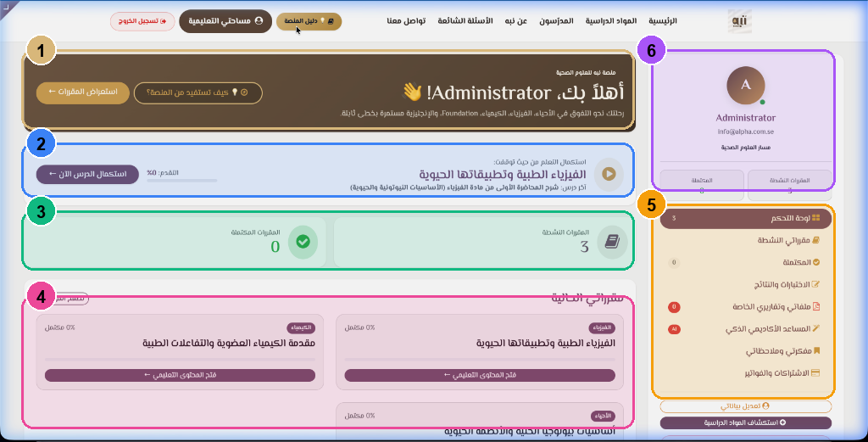This screenshot has width=868, height=442.
Task: Click the المكتملة stat box in profile card
Action: (x=702, y=186)
